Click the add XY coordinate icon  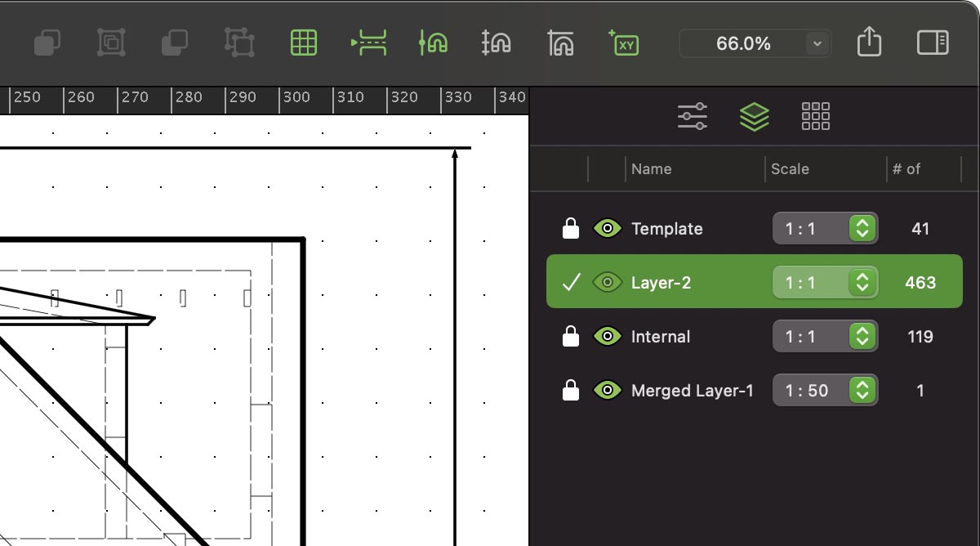624,43
